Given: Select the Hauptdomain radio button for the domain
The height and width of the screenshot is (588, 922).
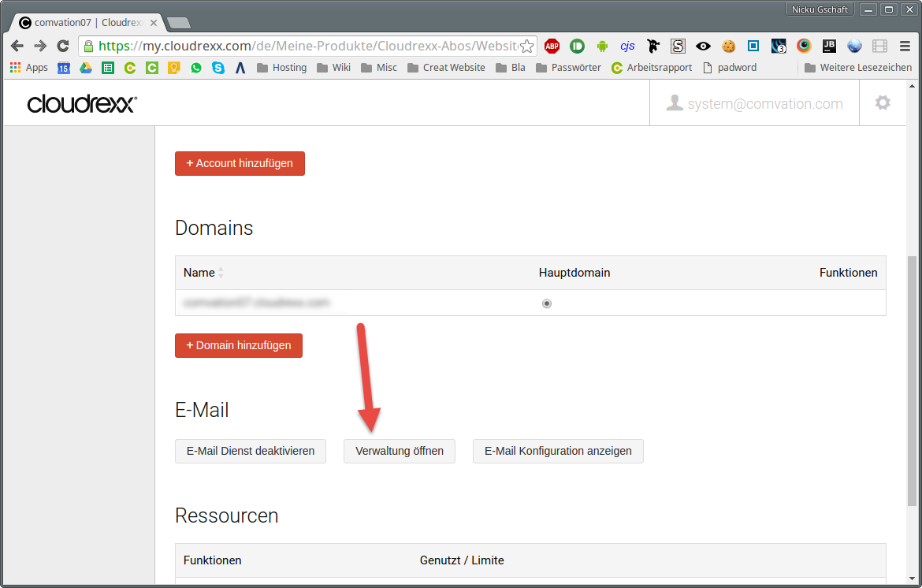Looking at the screenshot, I should [547, 303].
